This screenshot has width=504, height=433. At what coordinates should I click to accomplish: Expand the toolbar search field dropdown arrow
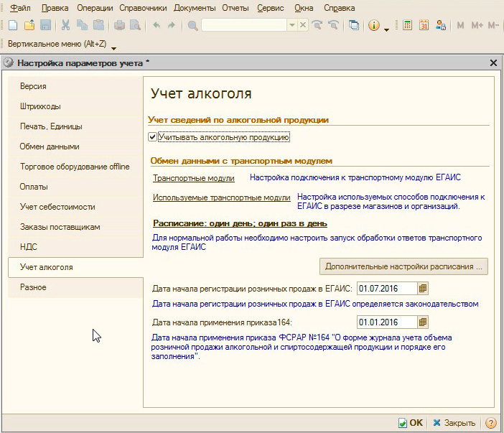(x=291, y=25)
